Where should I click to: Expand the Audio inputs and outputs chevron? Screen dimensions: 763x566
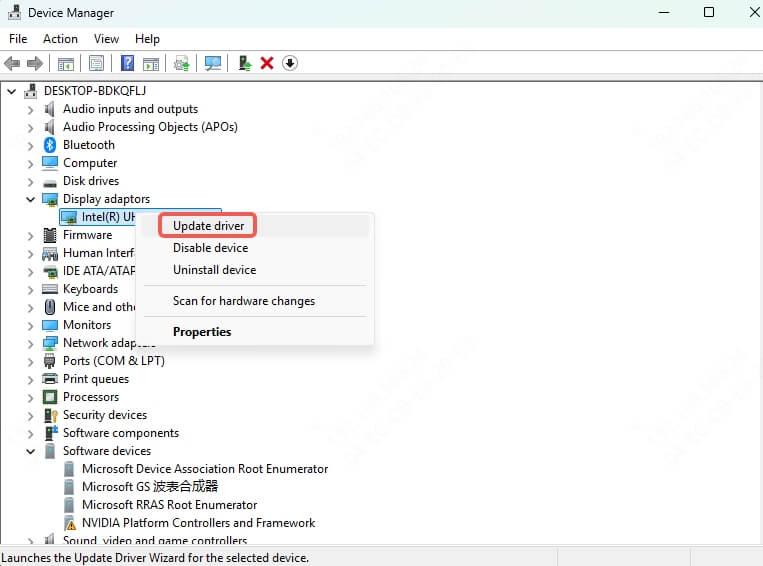click(x=31, y=110)
